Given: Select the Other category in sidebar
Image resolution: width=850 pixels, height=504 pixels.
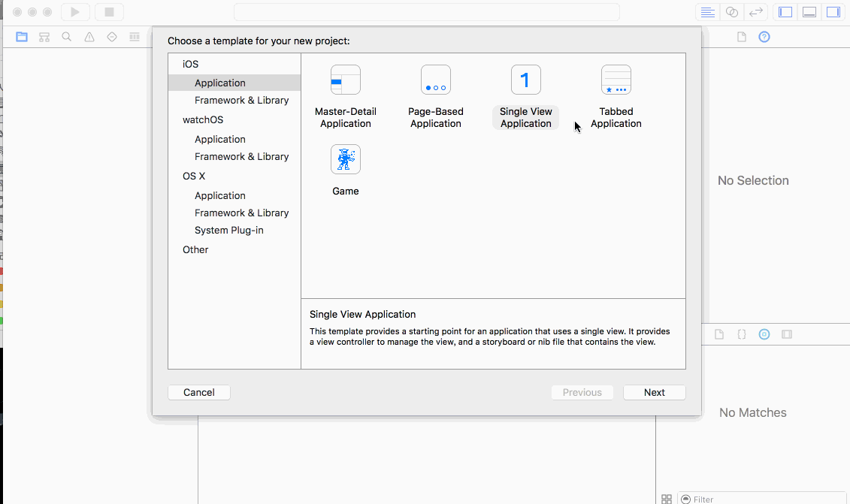Looking at the screenshot, I should [195, 250].
